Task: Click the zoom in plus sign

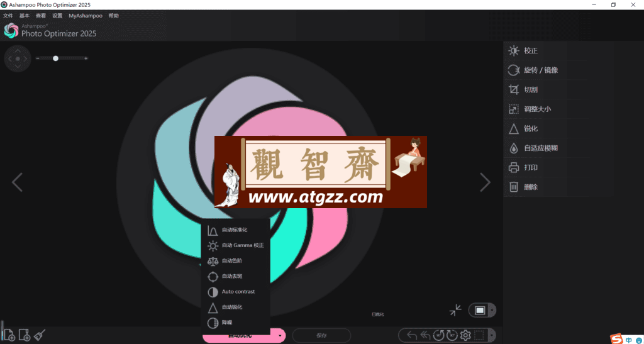Action: coord(86,58)
